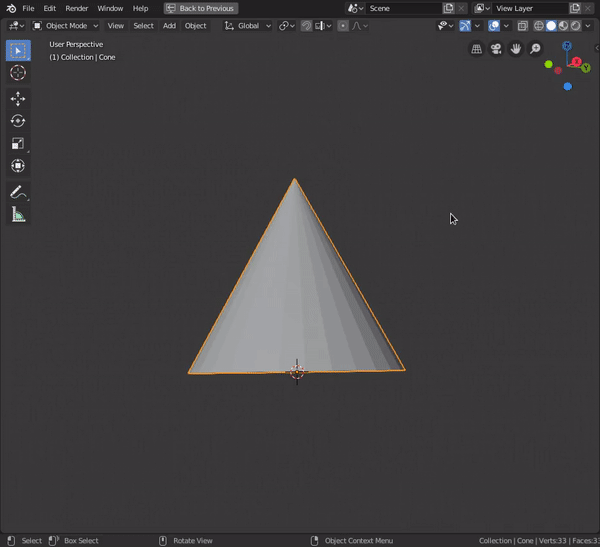Expand the gizmos options arrow
600x547 pixels.
pos(477,26)
